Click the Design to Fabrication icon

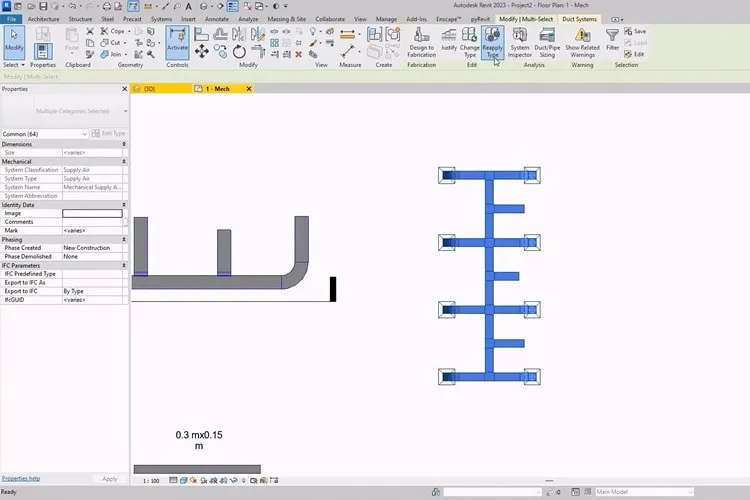[x=421, y=42]
